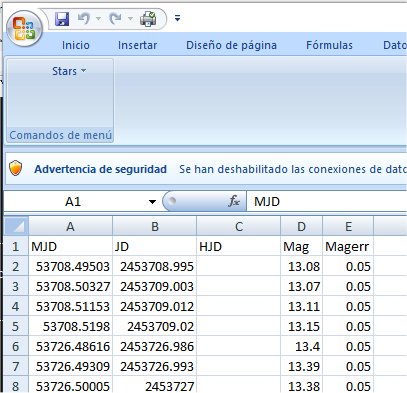
Task: Select cell with magnitude 13.11
Action: click(x=301, y=306)
